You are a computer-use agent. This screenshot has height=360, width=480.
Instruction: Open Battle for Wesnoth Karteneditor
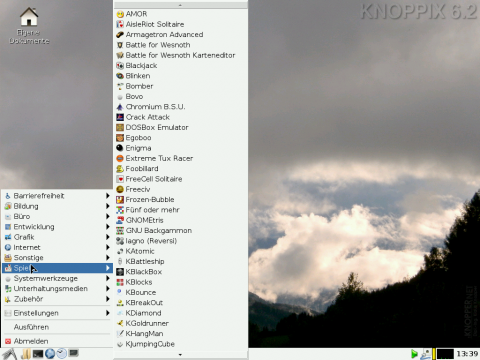tap(180, 55)
